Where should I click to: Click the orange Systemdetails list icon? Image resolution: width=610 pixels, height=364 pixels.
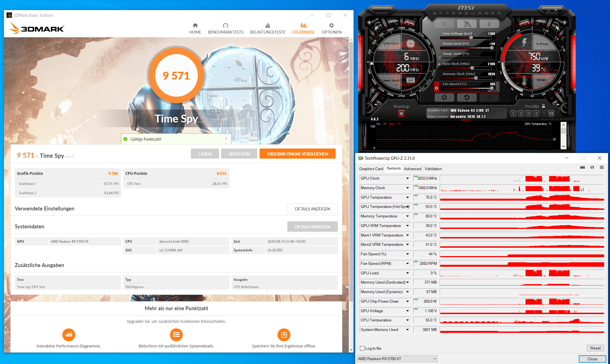(x=176, y=335)
